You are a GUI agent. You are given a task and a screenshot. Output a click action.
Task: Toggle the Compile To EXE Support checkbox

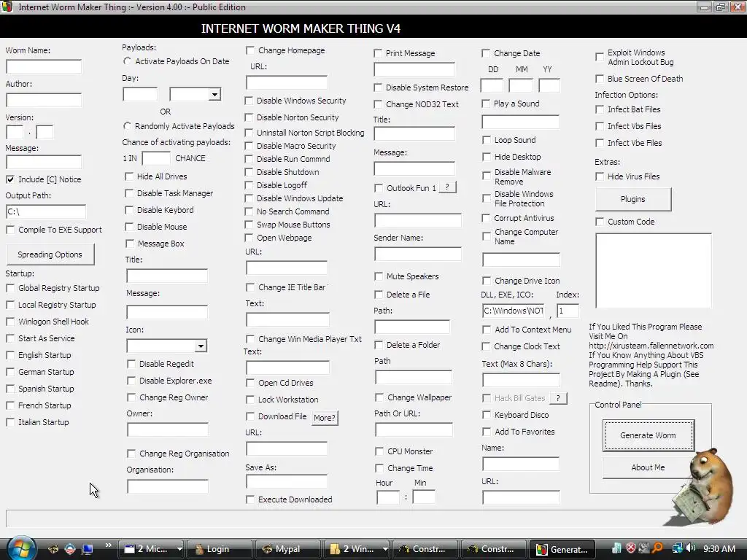[10, 230]
